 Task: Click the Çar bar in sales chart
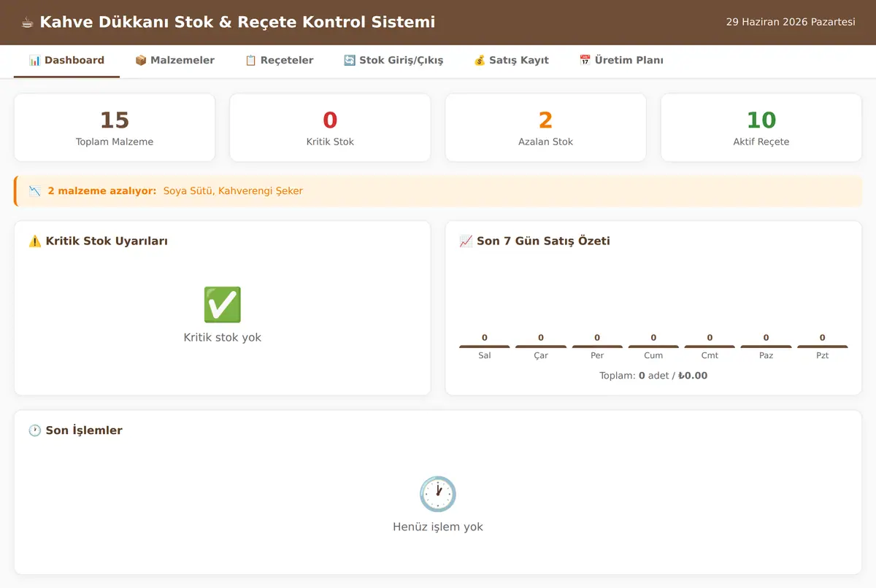coord(541,347)
